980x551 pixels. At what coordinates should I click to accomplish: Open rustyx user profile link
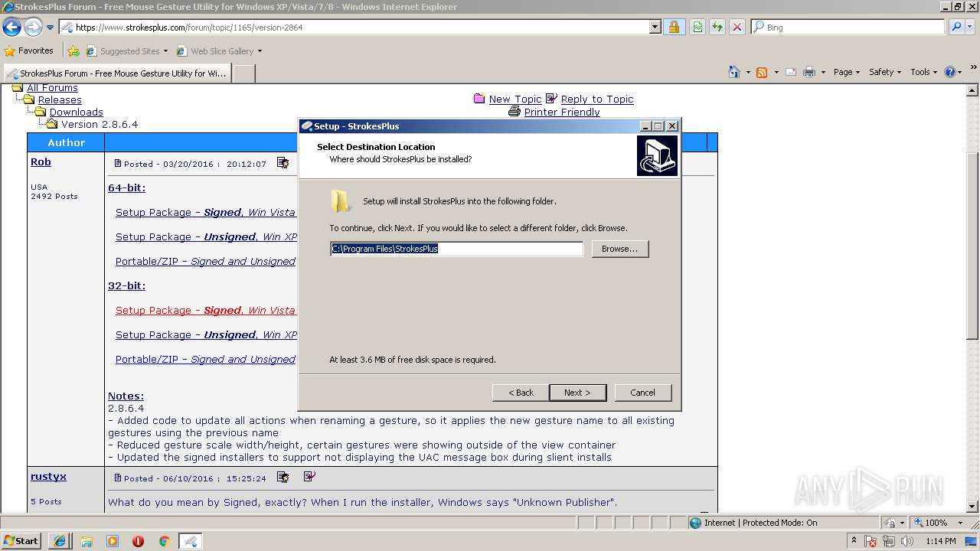coord(48,476)
